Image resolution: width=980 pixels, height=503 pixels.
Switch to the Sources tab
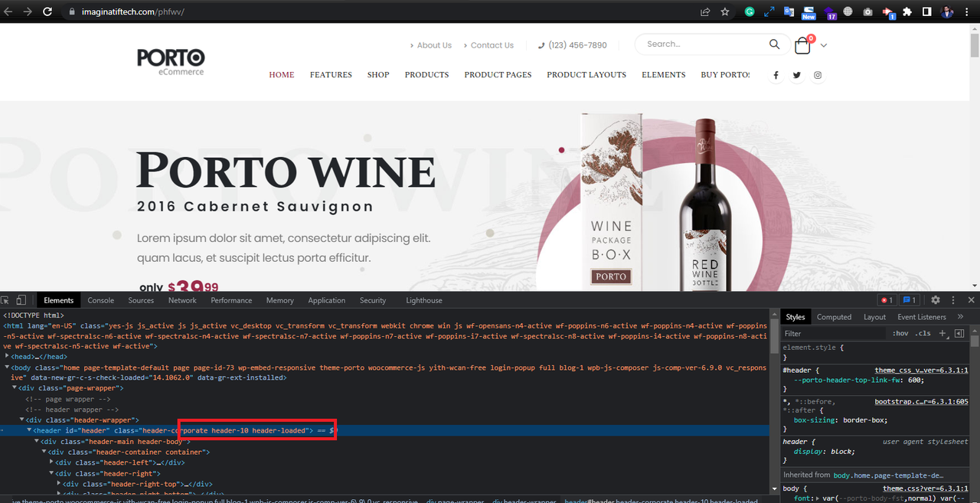tap(141, 300)
